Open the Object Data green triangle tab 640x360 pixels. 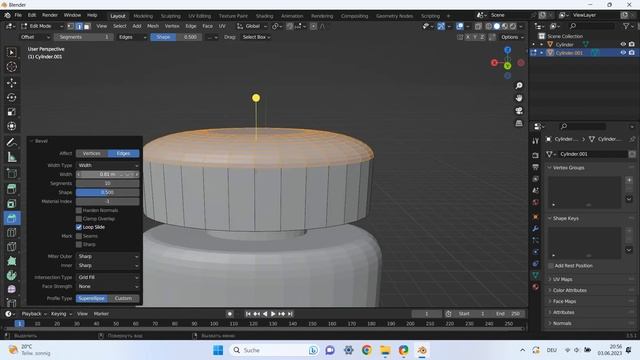tap(536, 275)
